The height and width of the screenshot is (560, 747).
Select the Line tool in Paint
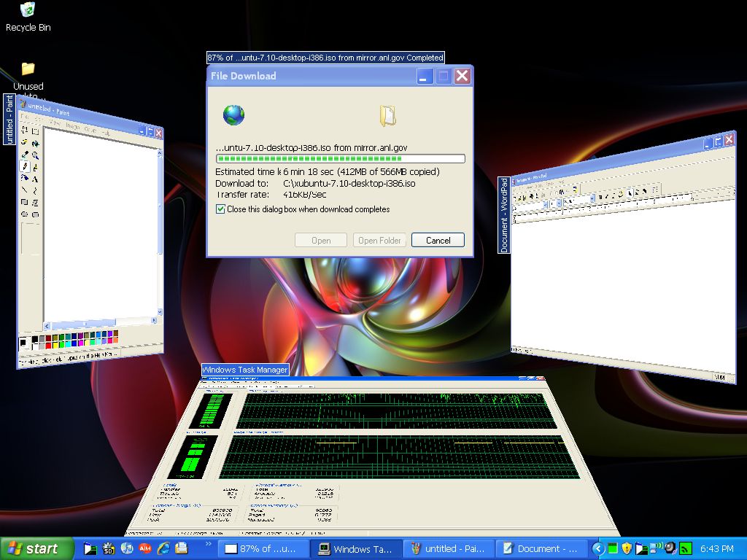(25, 190)
